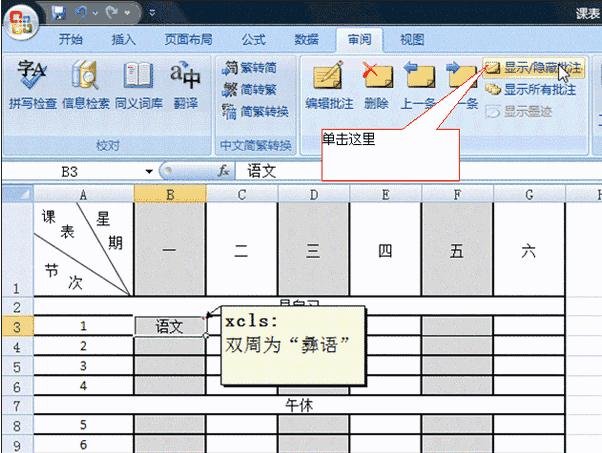Screen dimensions: 602x453
Task: Open the Name Box dropdown arrow
Action: (149, 171)
